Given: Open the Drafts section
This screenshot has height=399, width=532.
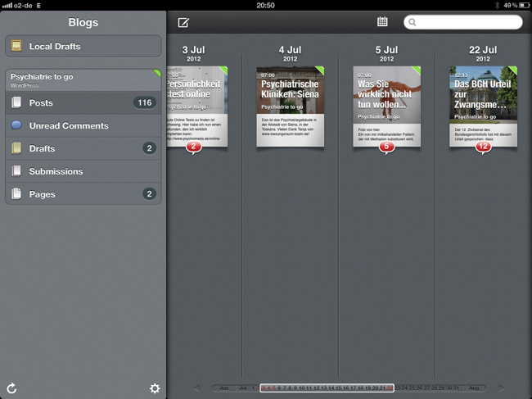Looking at the screenshot, I should pos(83,148).
